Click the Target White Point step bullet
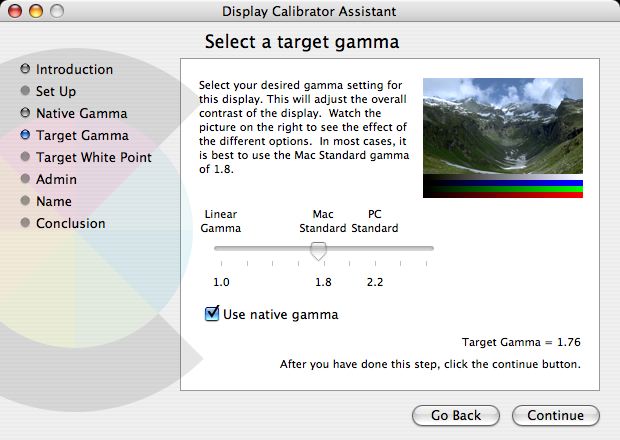620x440 pixels. pyautogui.click(x=25, y=157)
